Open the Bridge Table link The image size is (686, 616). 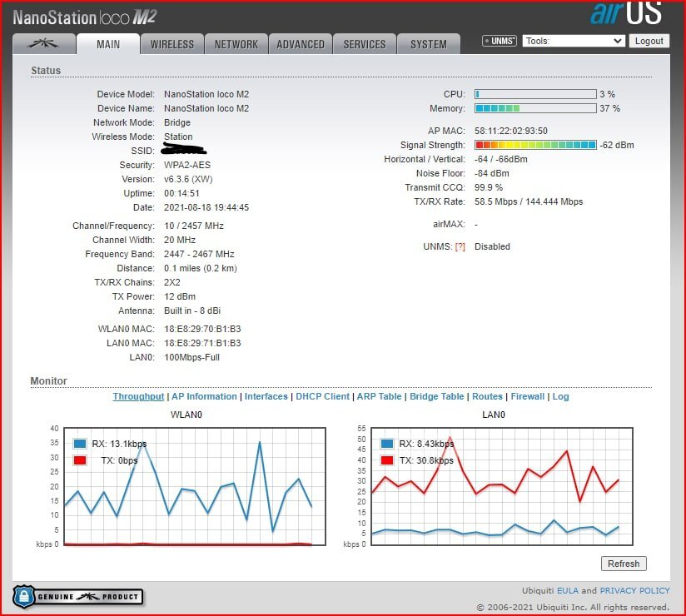click(x=436, y=396)
